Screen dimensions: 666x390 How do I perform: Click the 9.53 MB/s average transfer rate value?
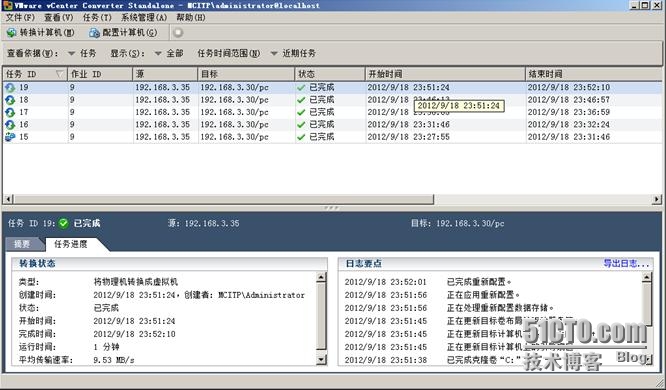114,360
